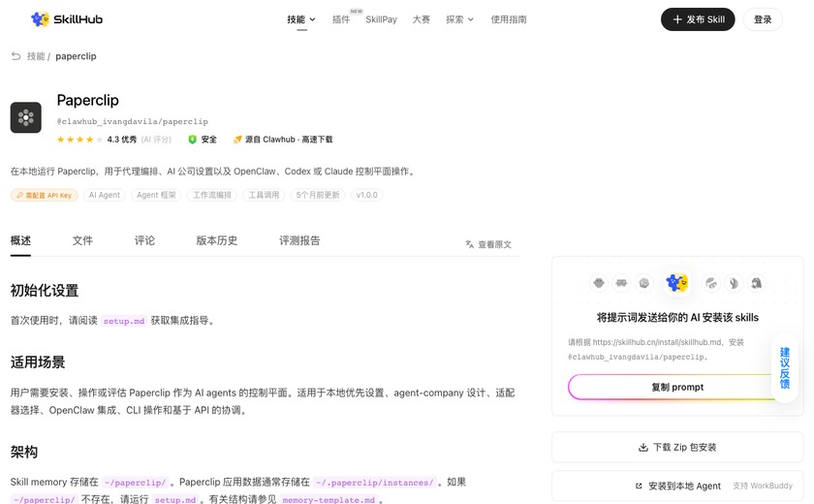The height and width of the screenshot is (504, 814).
Task: Open the 大赛 nav item
Action: coord(421,19)
